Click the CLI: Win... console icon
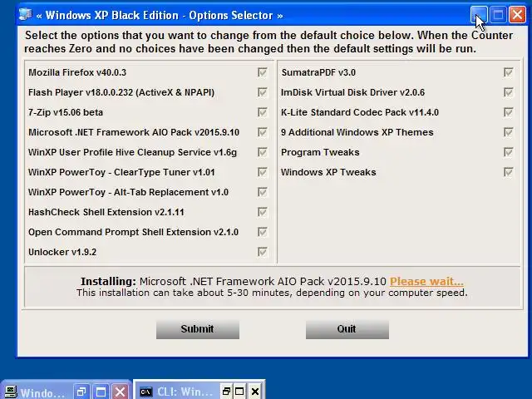 (x=146, y=392)
